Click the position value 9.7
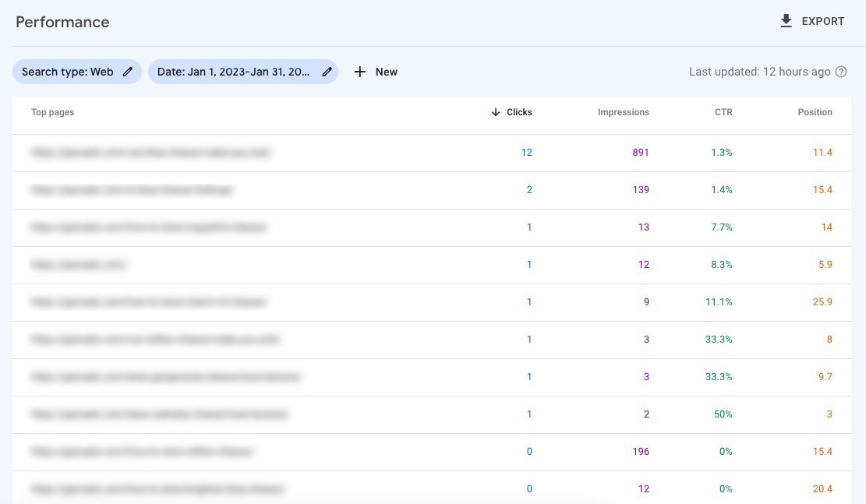Screen dimensions: 866x504 (x=825, y=376)
